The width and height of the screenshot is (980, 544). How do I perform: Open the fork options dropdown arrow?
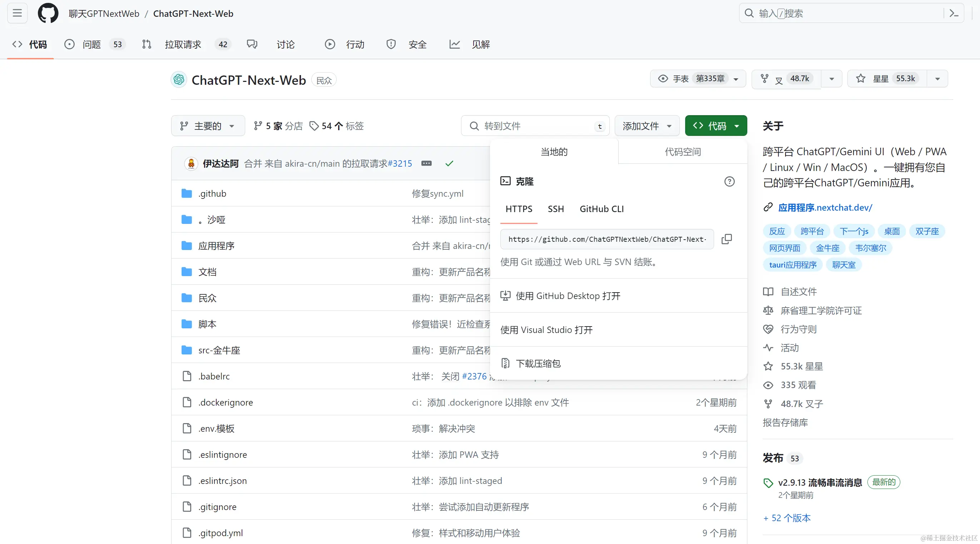pos(831,79)
